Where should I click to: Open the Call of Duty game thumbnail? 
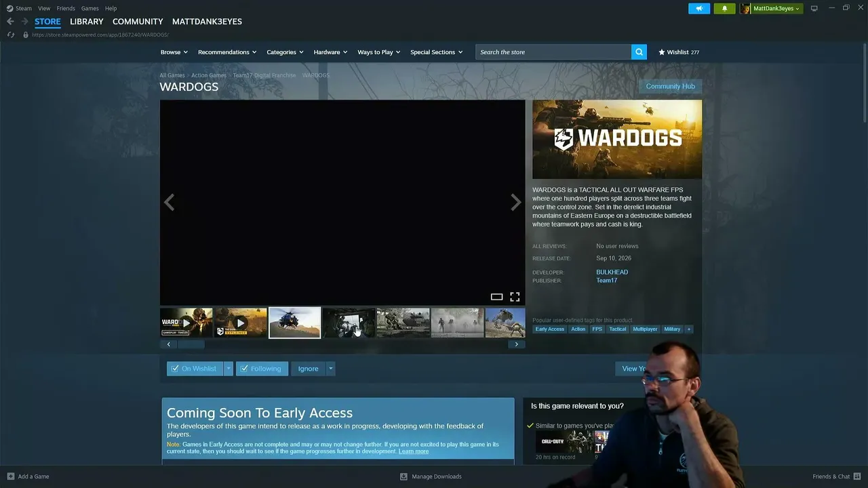click(x=563, y=442)
